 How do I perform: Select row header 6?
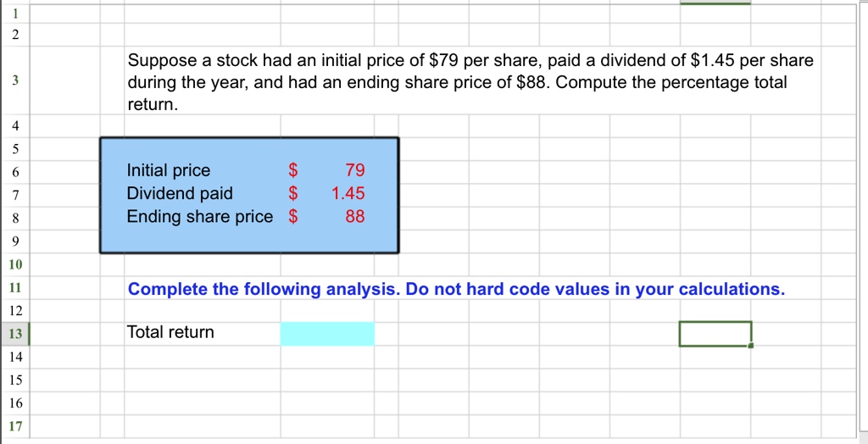pos(15,172)
